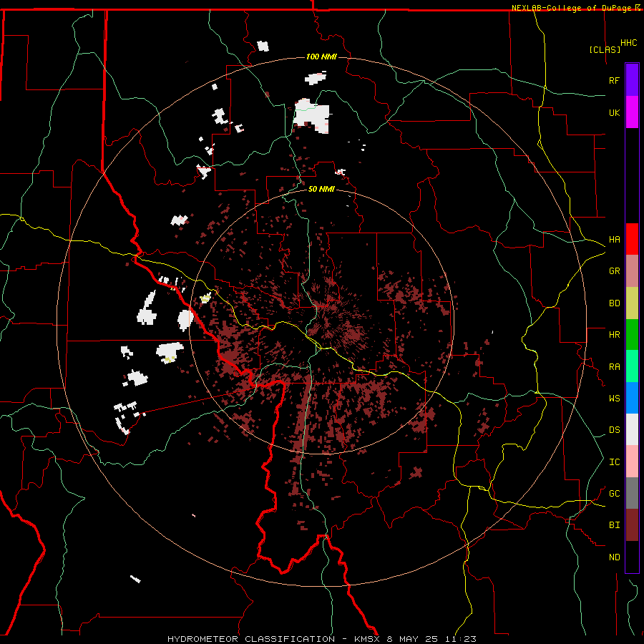
Task: Click the HYDROMETEOR CLASSIFICATION title text
Action: (251, 639)
